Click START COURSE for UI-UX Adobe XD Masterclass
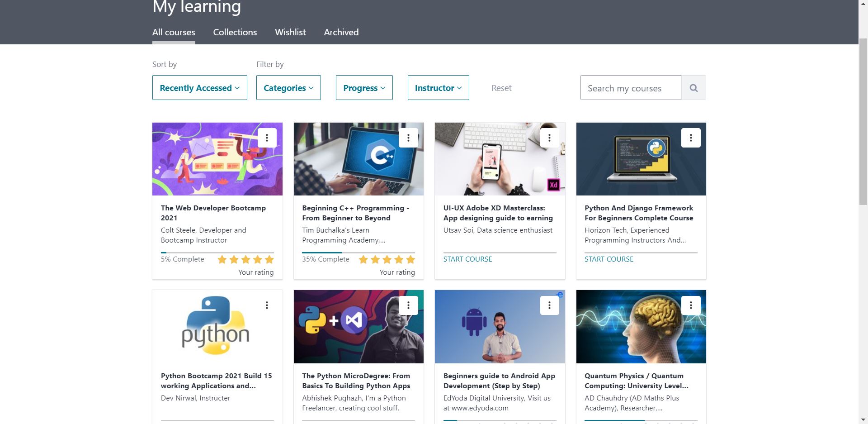 click(467, 259)
